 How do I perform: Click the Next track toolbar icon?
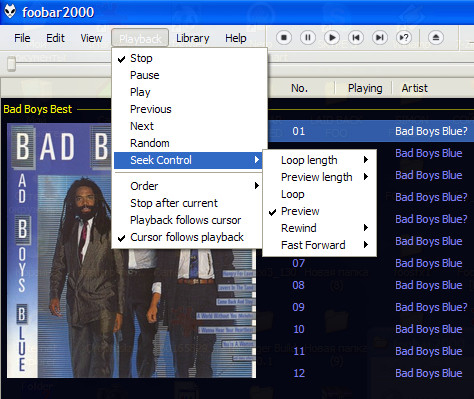380,38
